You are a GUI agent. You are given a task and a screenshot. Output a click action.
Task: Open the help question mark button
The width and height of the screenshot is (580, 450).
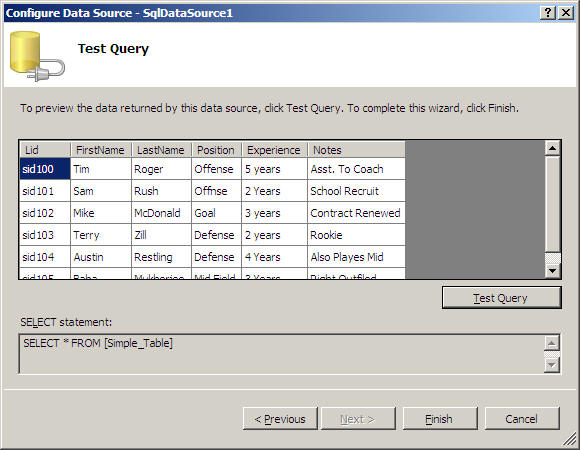tap(547, 13)
